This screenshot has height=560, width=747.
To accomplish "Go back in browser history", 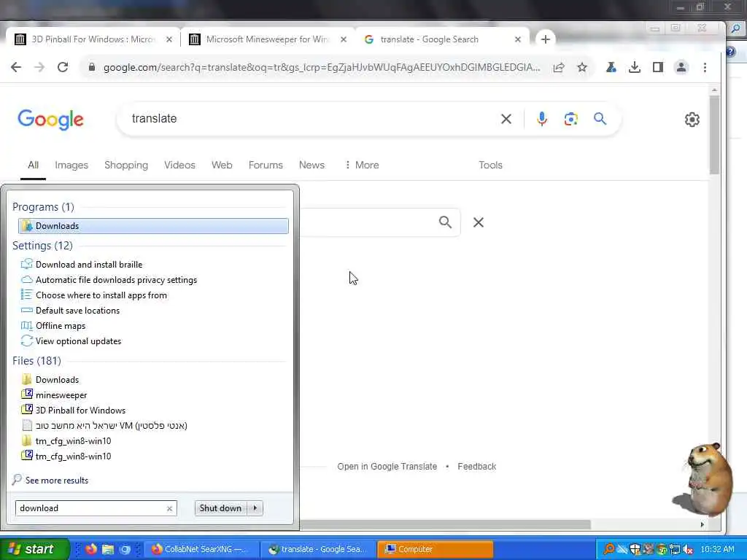I will [x=16, y=67].
